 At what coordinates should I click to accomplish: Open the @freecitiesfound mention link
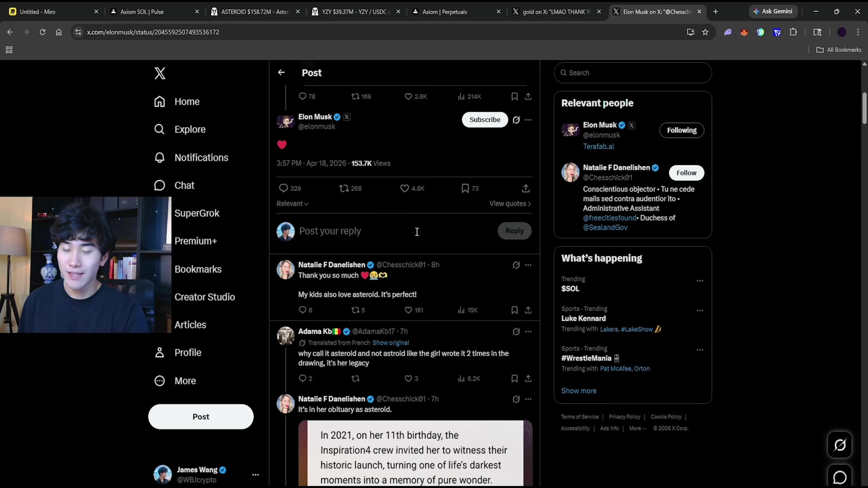pyautogui.click(x=609, y=218)
